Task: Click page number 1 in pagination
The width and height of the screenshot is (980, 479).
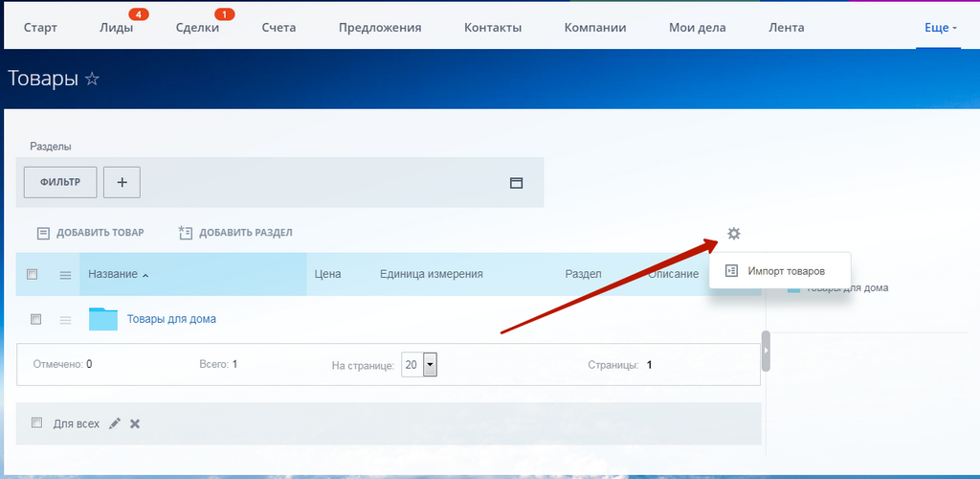Action: pyautogui.click(x=650, y=365)
